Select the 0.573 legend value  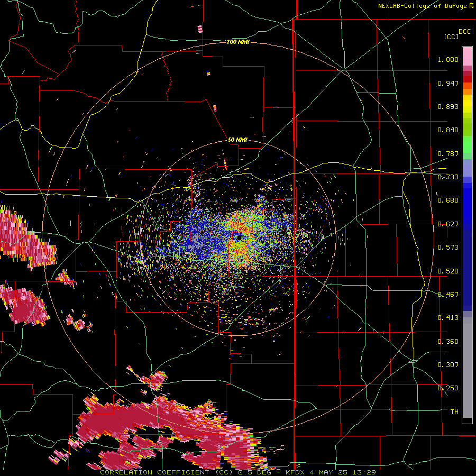(x=448, y=248)
